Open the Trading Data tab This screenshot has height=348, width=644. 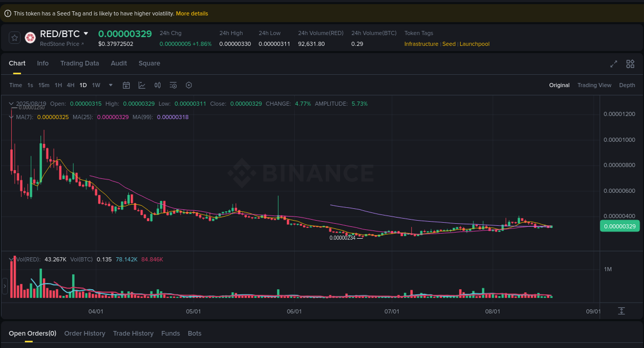tap(79, 63)
